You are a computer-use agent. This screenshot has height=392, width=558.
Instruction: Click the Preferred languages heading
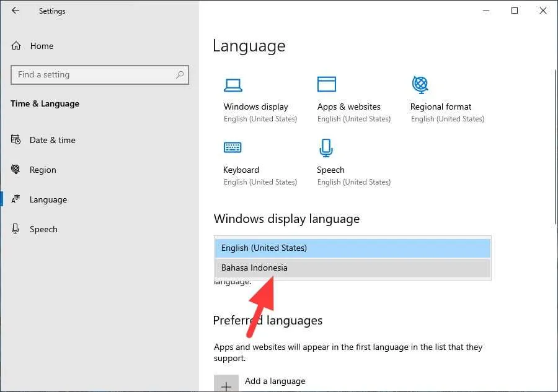[268, 321]
